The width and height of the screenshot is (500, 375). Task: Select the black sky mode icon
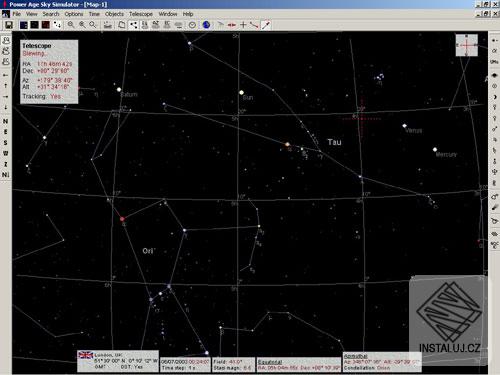35,25
